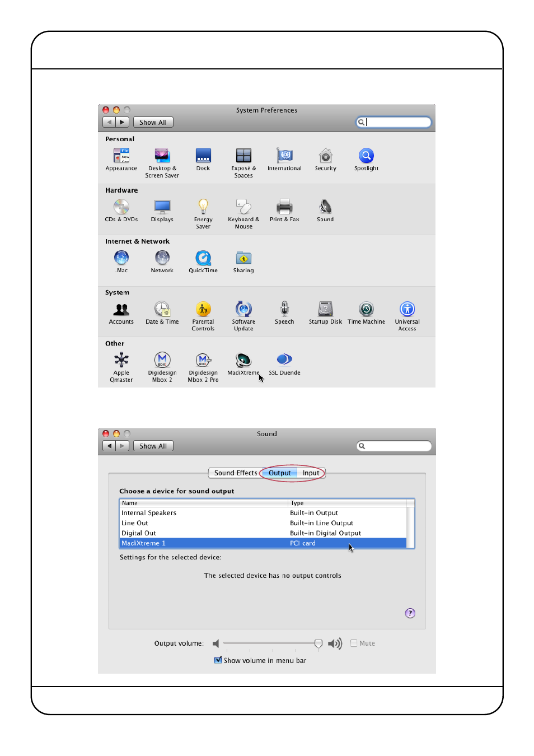
Task: Go forward in System Preferences window
Action: (x=123, y=122)
